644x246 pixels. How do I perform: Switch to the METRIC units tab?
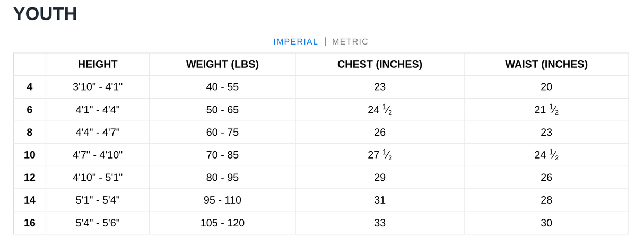click(x=350, y=42)
